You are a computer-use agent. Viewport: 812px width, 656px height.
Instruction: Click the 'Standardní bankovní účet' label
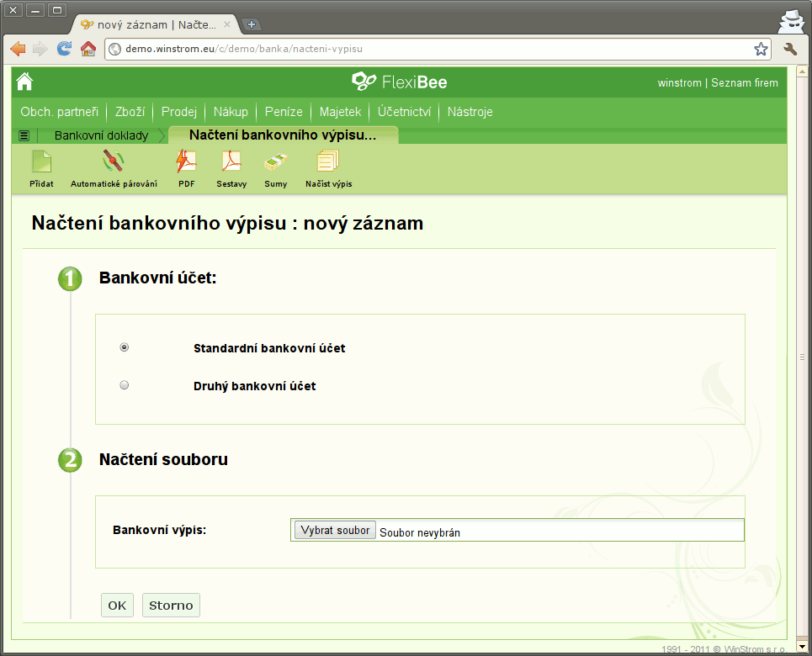269,348
